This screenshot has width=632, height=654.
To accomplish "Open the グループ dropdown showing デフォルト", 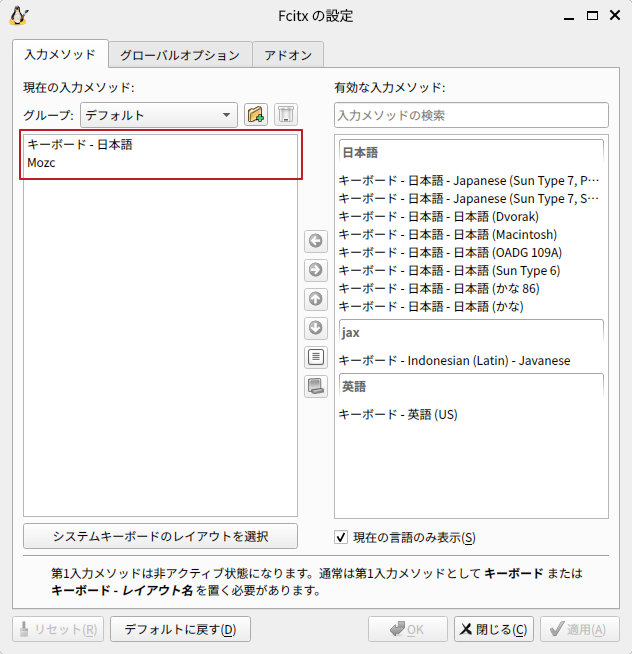I will point(159,115).
